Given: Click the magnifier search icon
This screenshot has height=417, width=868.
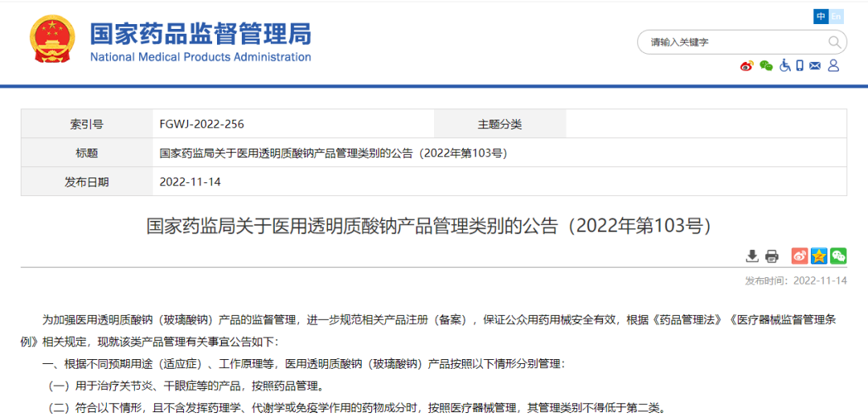Looking at the screenshot, I should pyautogui.click(x=834, y=42).
